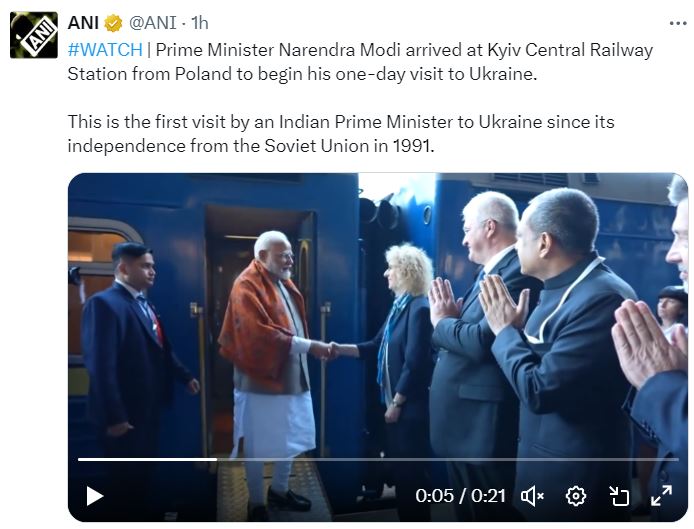Expand video to fullscreen
694x529 pixels.
click(x=661, y=496)
